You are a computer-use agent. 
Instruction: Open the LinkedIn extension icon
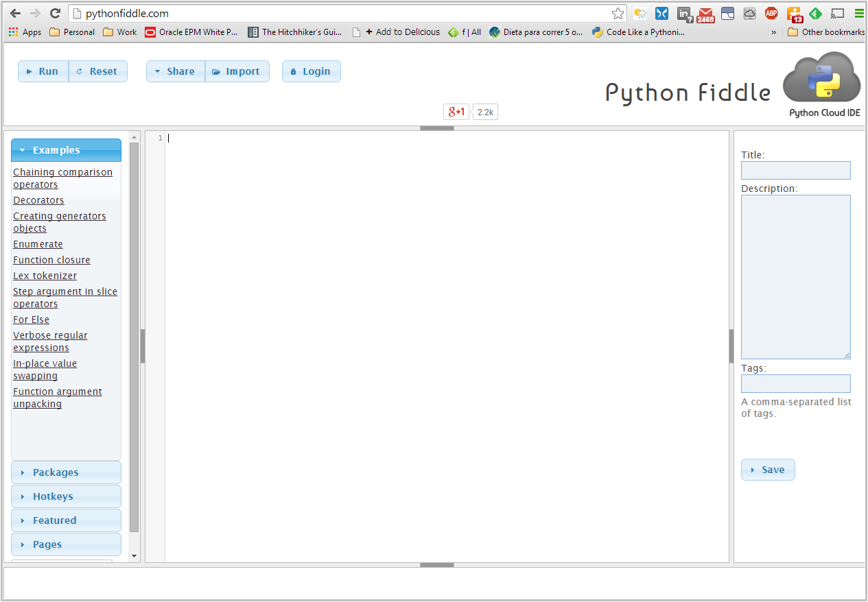point(684,14)
